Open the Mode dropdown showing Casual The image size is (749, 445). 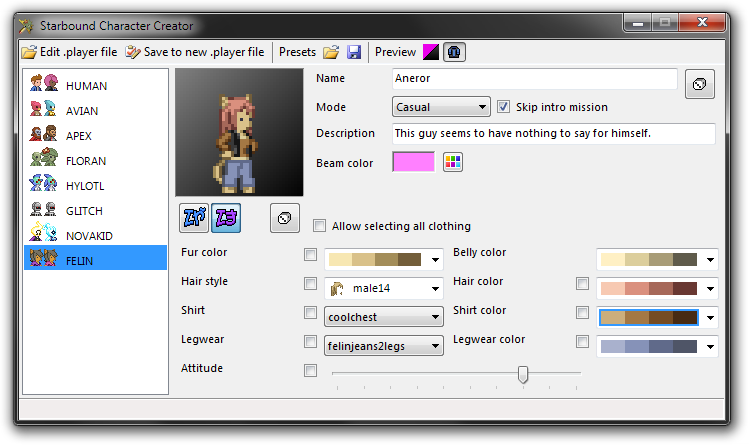[x=441, y=107]
